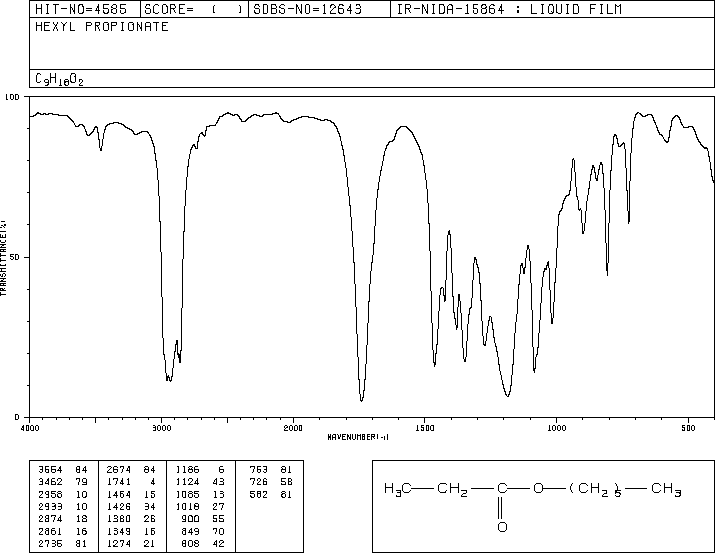
Task: Select the IR-NIDA-15864 : LIQUID FILM text
Action: click(x=509, y=9)
